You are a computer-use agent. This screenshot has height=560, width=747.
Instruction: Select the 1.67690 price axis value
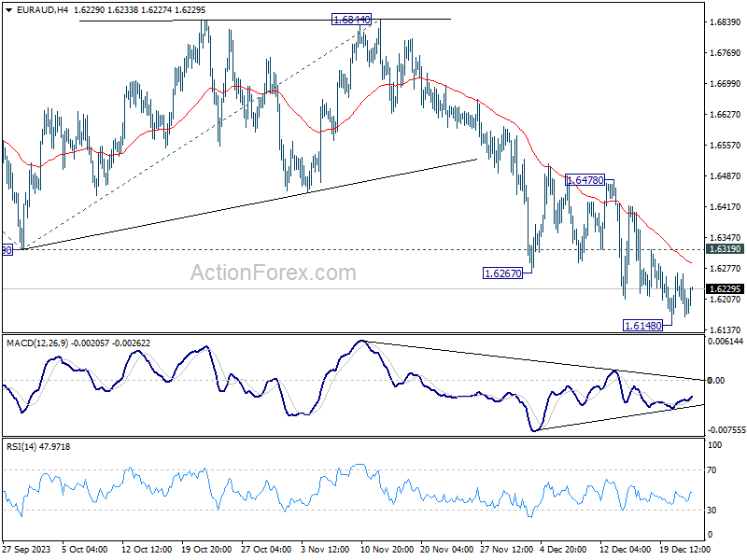[726, 53]
